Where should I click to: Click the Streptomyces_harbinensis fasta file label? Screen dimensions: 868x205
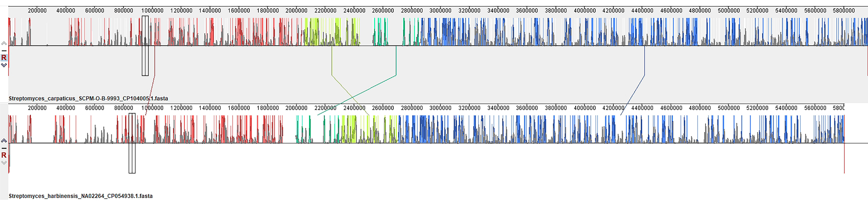[81, 196]
